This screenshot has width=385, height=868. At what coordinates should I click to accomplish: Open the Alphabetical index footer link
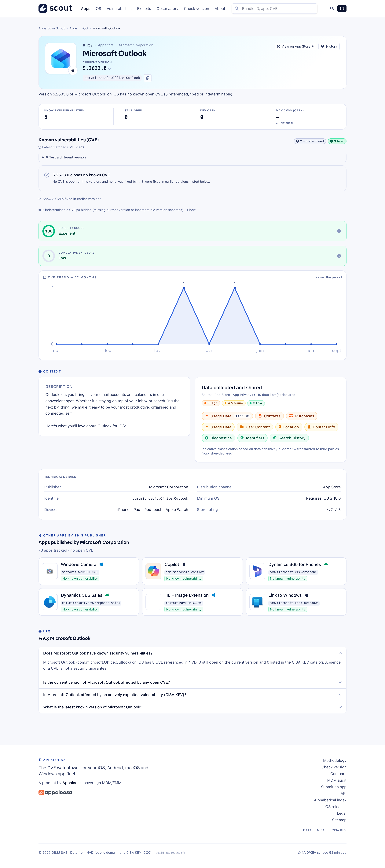330,800
